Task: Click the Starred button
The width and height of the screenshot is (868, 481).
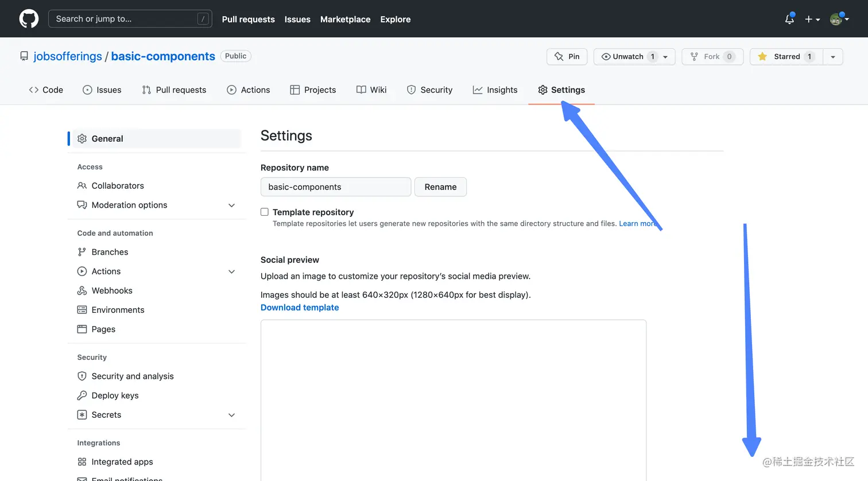Action: [x=786, y=56]
